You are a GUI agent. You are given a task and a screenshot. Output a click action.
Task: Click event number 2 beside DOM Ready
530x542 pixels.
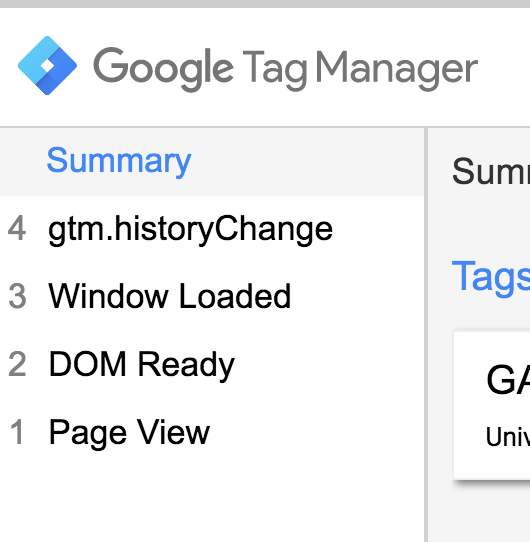pyautogui.click(x=17, y=364)
